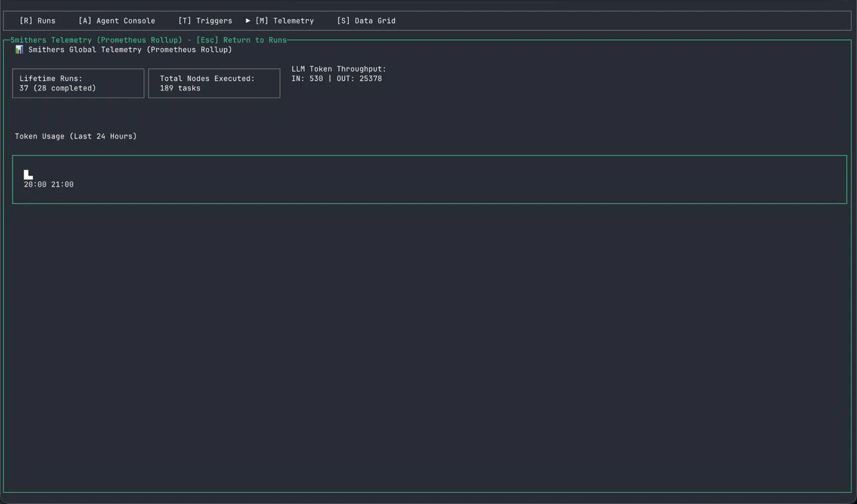Click the [S] shortcut badge for Data Grid
Screen dimensions: 857x504
(343, 21)
